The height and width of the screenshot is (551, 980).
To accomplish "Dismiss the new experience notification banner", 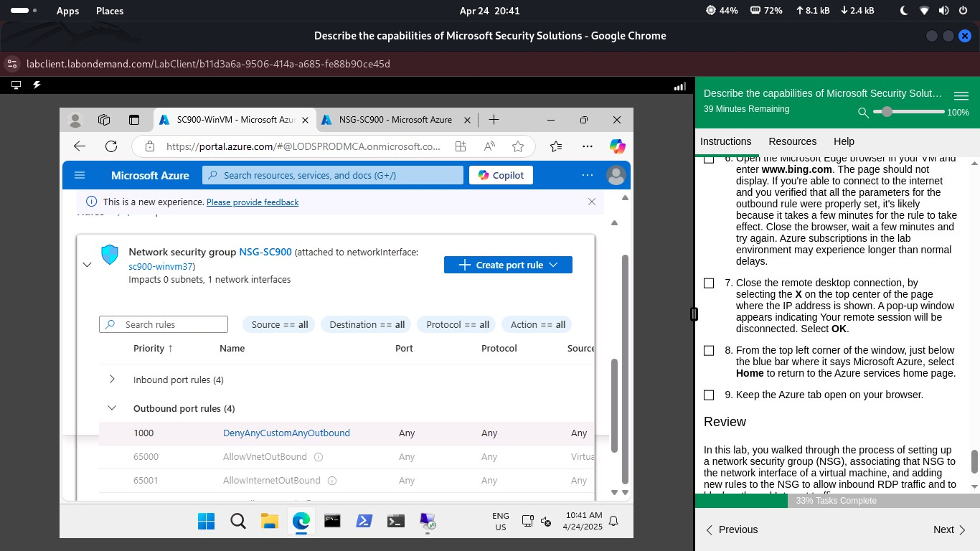I will [x=592, y=202].
